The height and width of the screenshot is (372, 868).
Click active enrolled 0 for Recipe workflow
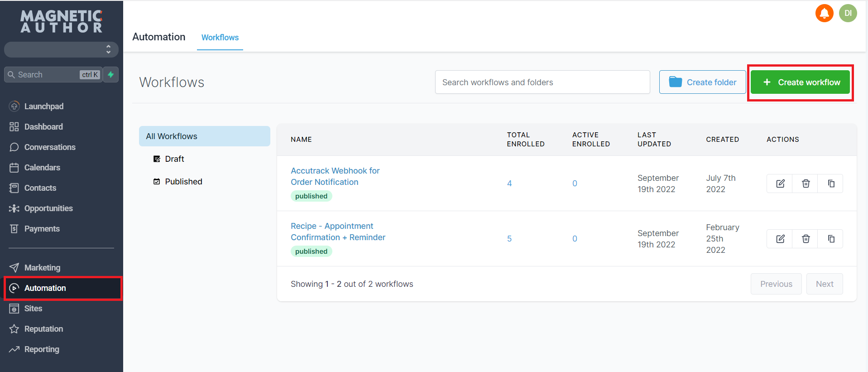click(575, 239)
